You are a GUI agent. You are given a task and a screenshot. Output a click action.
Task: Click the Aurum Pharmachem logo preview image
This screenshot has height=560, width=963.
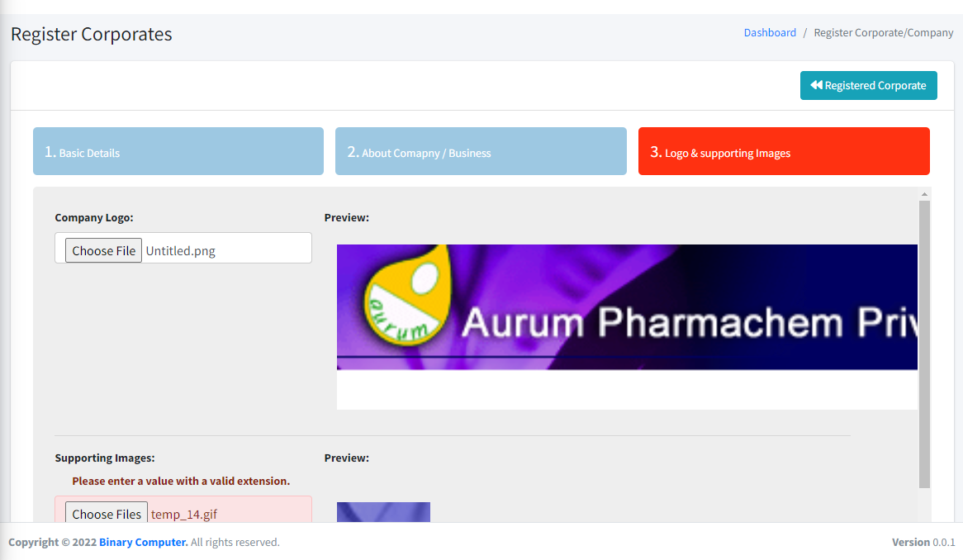coord(626,307)
